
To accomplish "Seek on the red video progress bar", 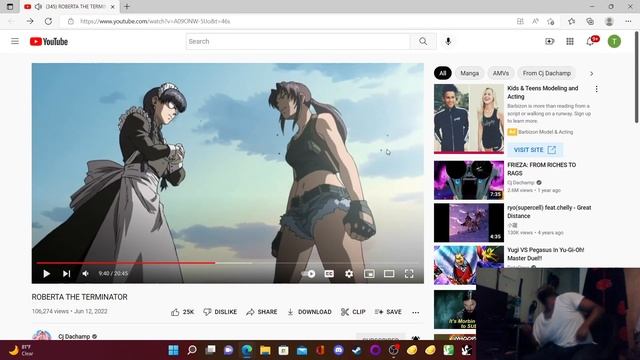I will tap(228, 263).
